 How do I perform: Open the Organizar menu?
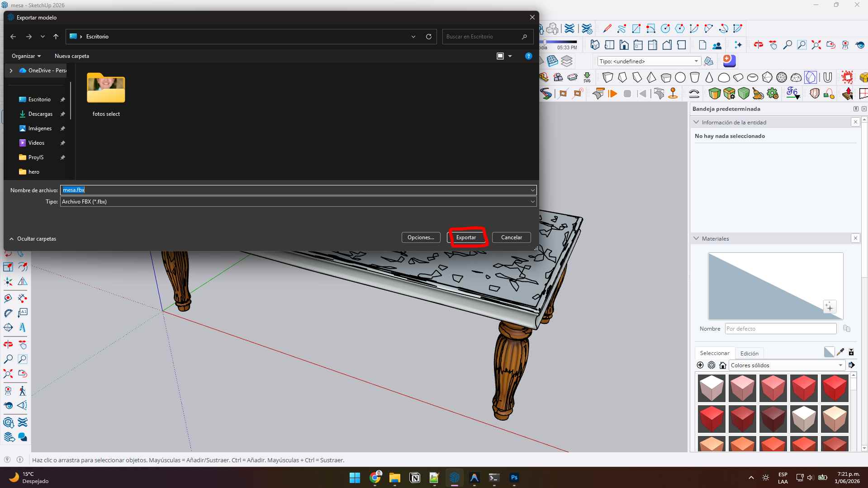pyautogui.click(x=26, y=56)
